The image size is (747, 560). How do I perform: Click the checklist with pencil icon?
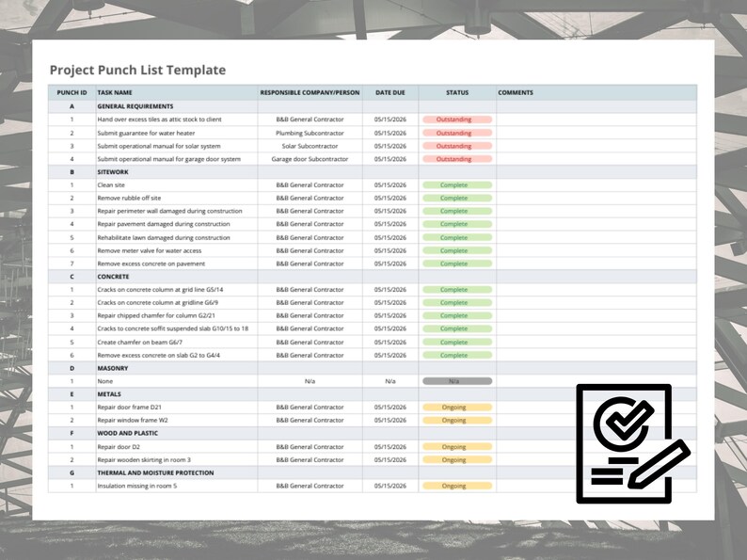(x=632, y=443)
